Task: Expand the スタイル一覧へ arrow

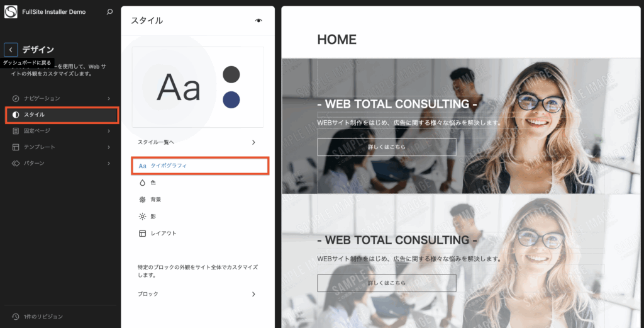Action: pos(253,142)
